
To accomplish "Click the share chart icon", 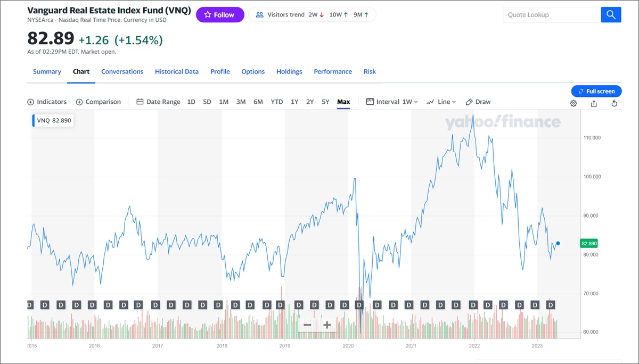I will pyautogui.click(x=594, y=103).
